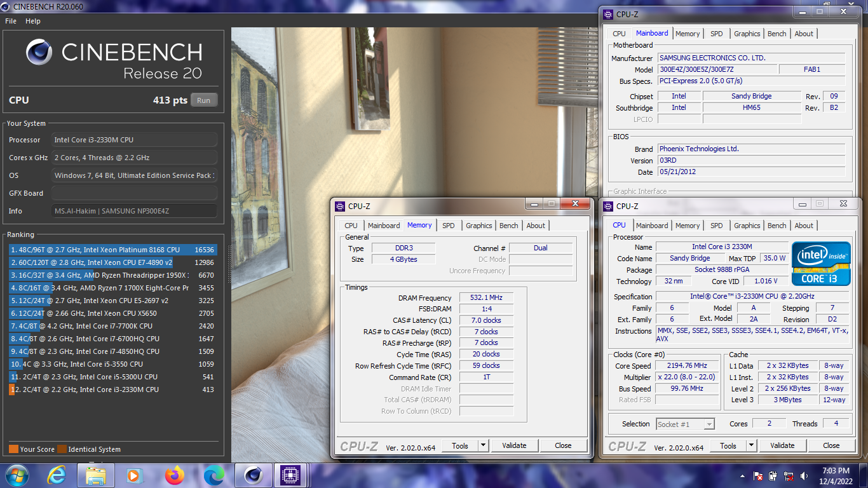The height and width of the screenshot is (488, 868).
Task: Open Tools dropdown arrow in CPU window
Action: click(752, 445)
